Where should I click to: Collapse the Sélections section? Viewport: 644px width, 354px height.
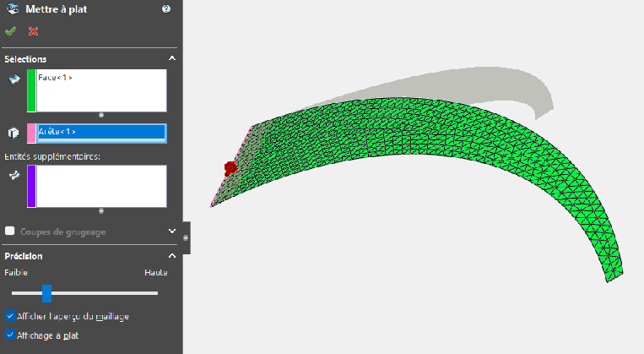172,59
